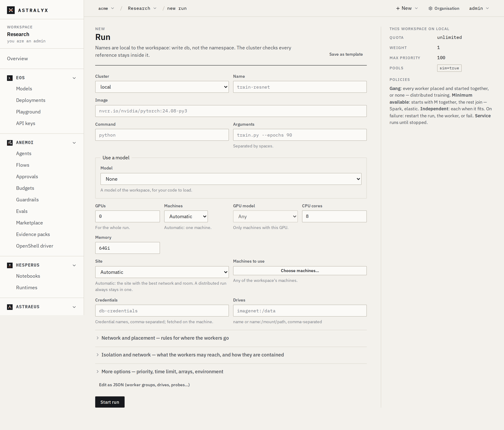The image size is (504, 430).
Task: Click the Anemoi section icon
Action: 10,143
